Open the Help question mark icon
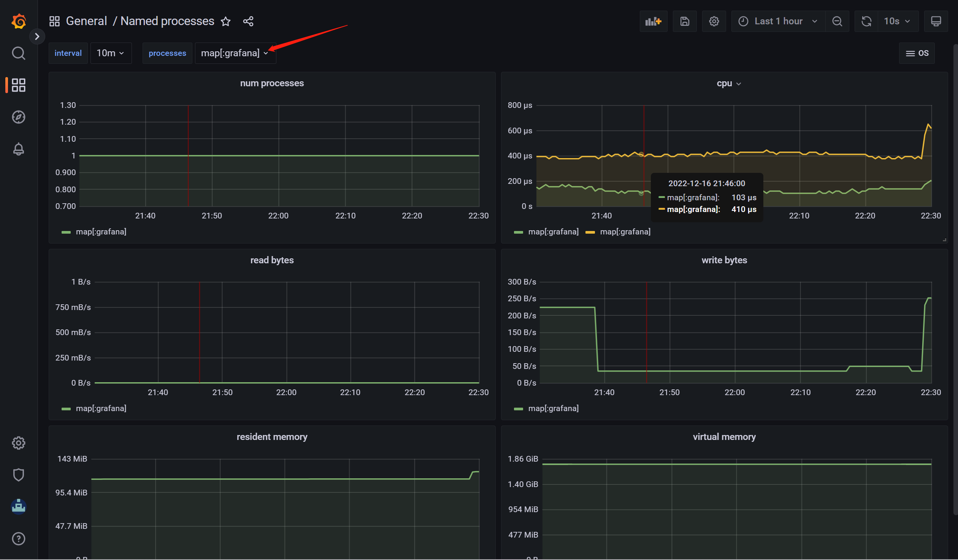958x560 pixels. (x=18, y=539)
